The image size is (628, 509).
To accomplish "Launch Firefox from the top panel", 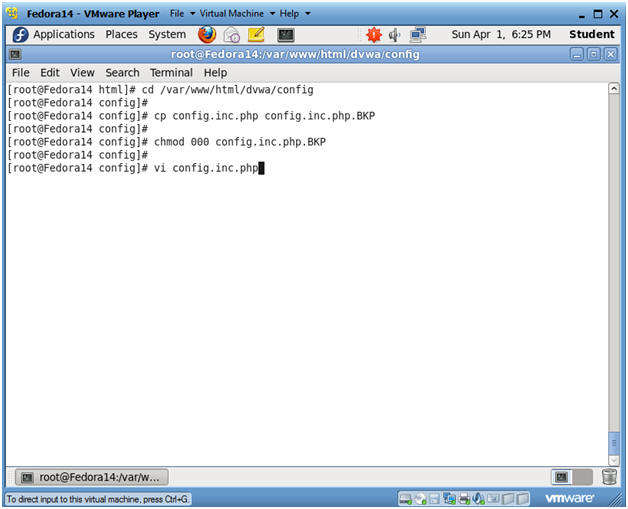I will click(x=207, y=34).
